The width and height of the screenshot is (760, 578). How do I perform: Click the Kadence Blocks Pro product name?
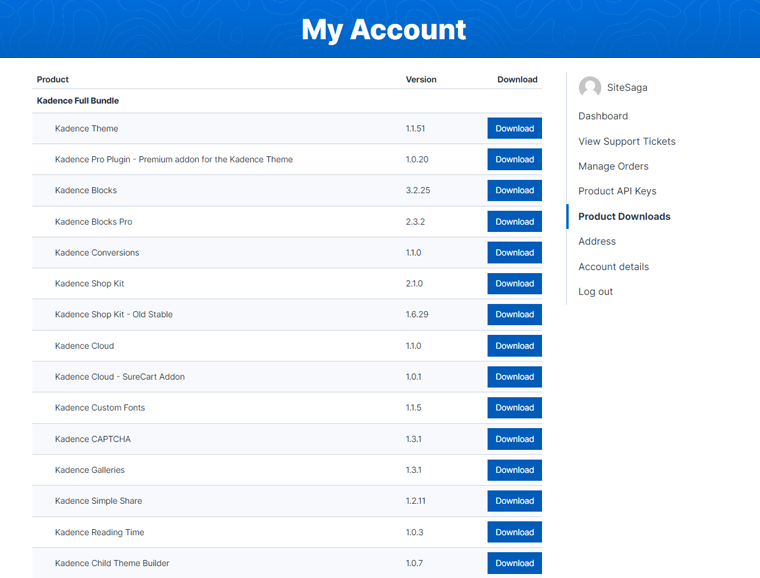[94, 221]
